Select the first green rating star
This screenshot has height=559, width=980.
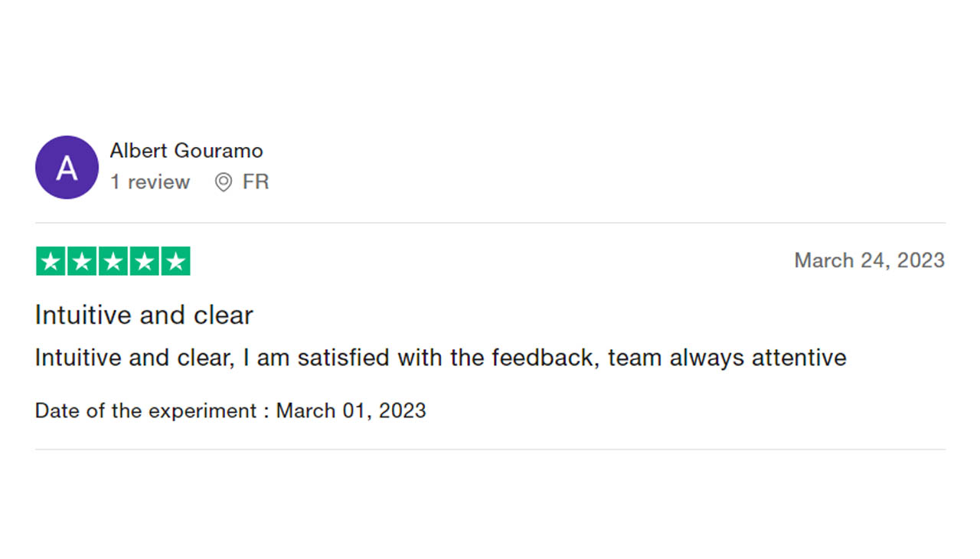tap(51, 261)
